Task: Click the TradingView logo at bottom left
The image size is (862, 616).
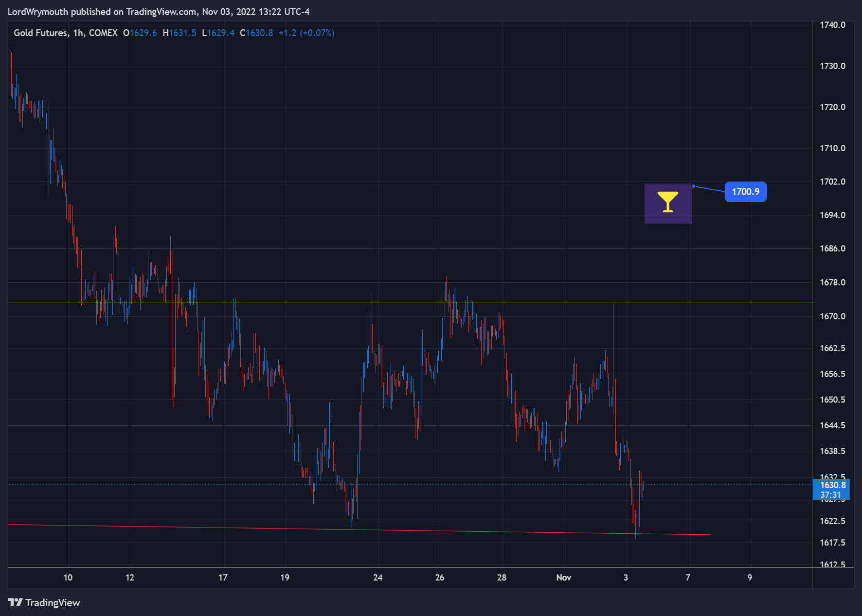Action: pyautogui.click(x=44, y=603)
